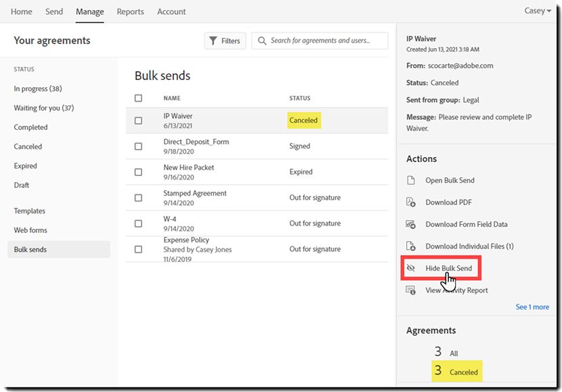562x392 pixels.
Task: Click the Download PDF icon
Action: (410, 202)
